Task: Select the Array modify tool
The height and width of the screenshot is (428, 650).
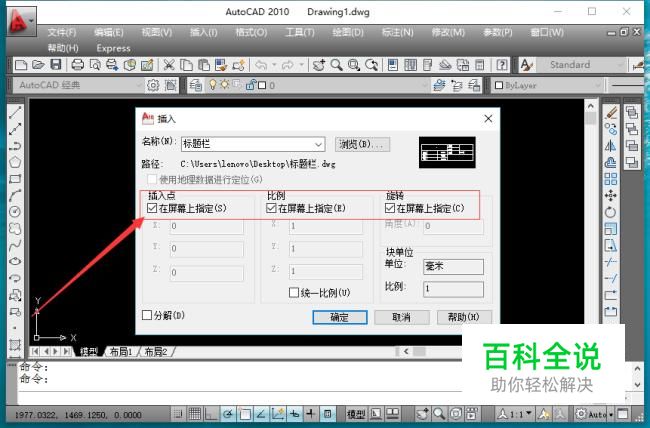Action: (611, 179)
